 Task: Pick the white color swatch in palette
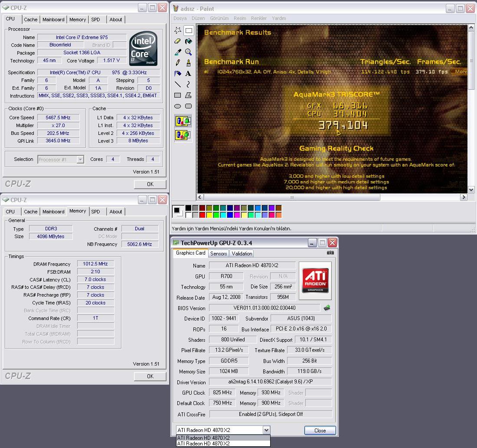tap(188, 215)
